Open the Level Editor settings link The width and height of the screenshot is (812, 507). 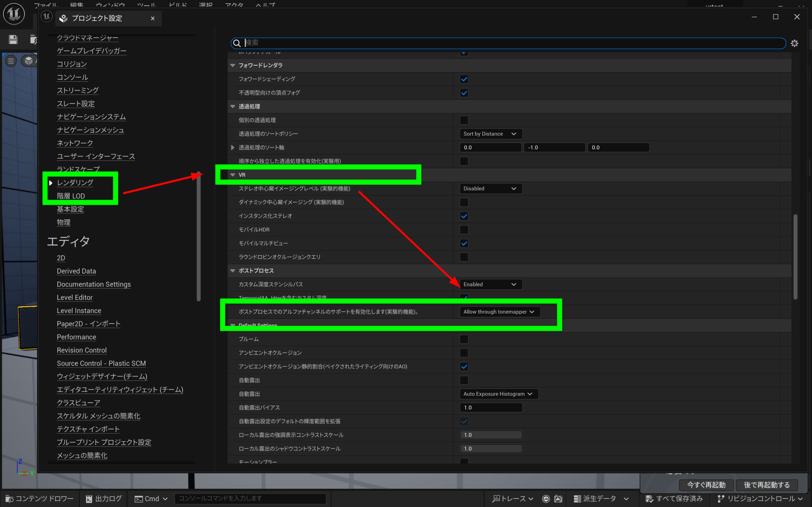75,298
